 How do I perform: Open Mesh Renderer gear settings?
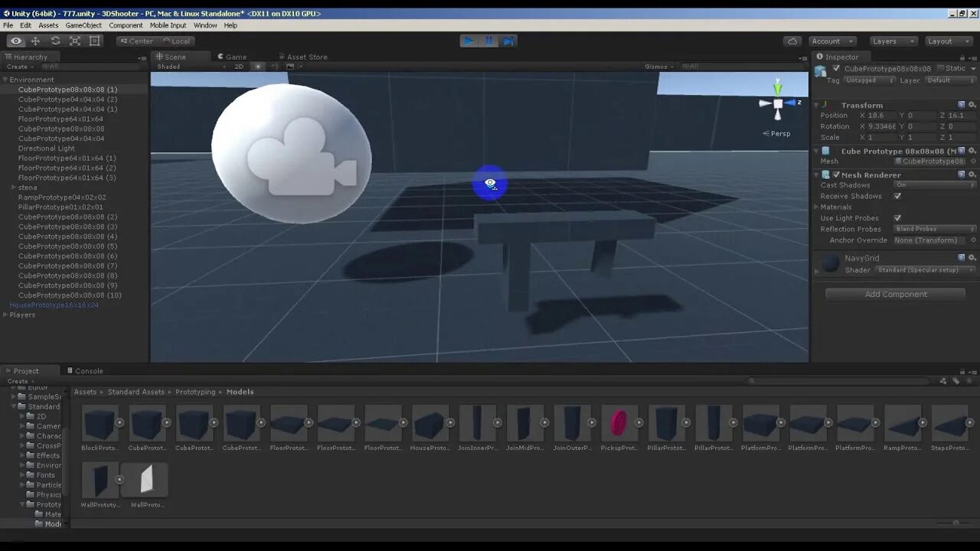click(972, 174)
